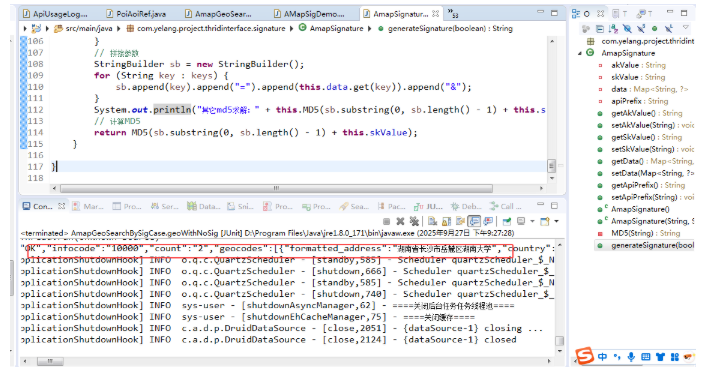Click the console horizontal scrollbar thumb
The height and width of the screenshot is (371, 705).
coord(50,361)
